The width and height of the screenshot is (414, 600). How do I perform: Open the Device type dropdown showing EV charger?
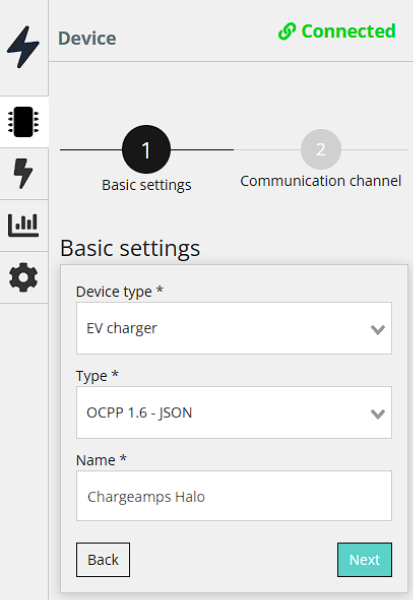234,328
